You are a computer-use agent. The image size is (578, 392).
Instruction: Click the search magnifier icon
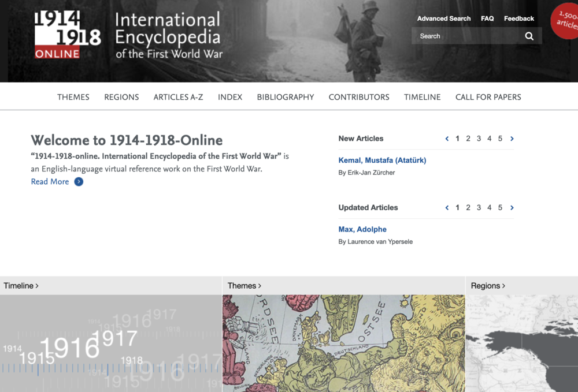tap(529, 36)
